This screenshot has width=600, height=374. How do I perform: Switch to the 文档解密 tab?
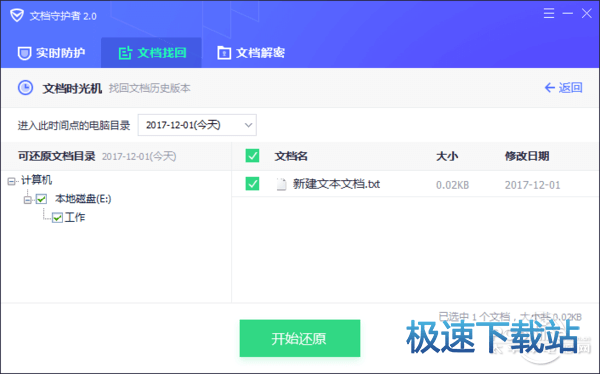pyautogui.click(x=251, y=53)
